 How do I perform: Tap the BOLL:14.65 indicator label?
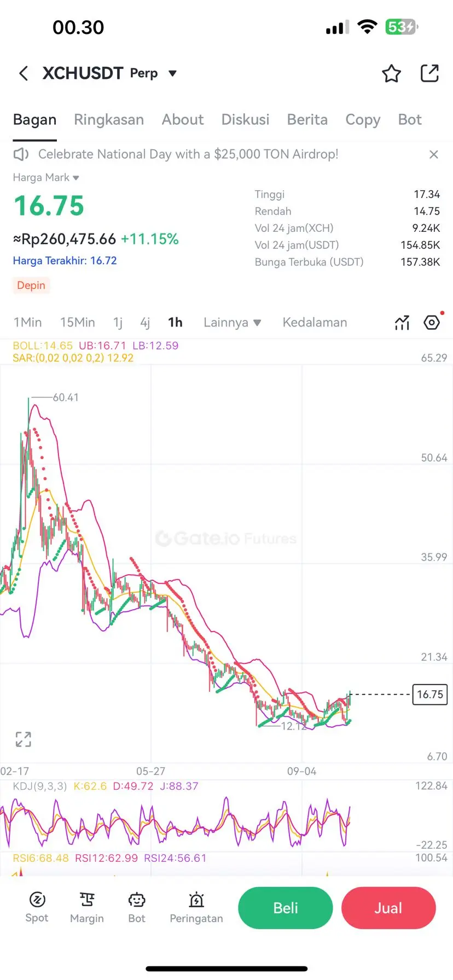pyautogui.click(x=43, y=346)
